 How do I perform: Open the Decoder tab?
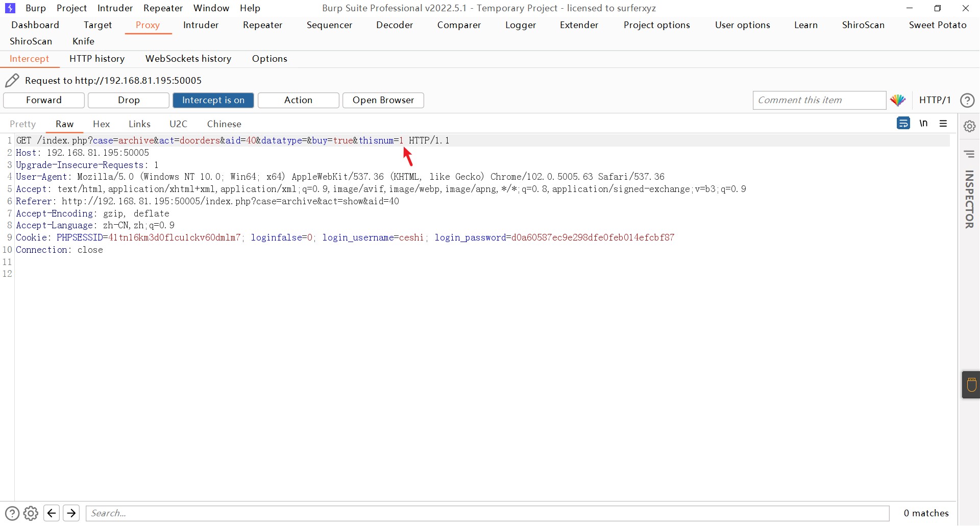click(395, 25)
